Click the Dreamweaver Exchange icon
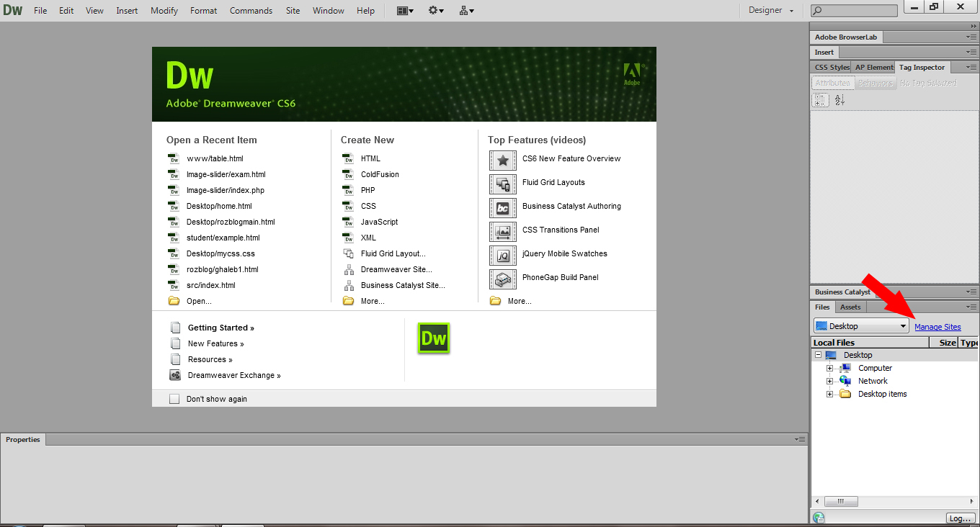 (x=175, y=375)
